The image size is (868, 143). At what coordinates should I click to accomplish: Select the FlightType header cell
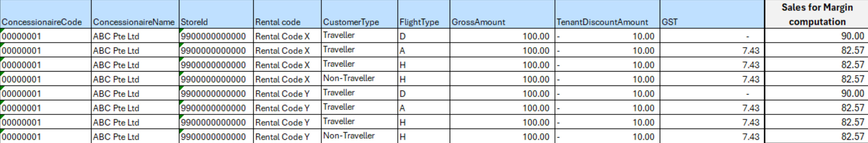tap(419, 22)
